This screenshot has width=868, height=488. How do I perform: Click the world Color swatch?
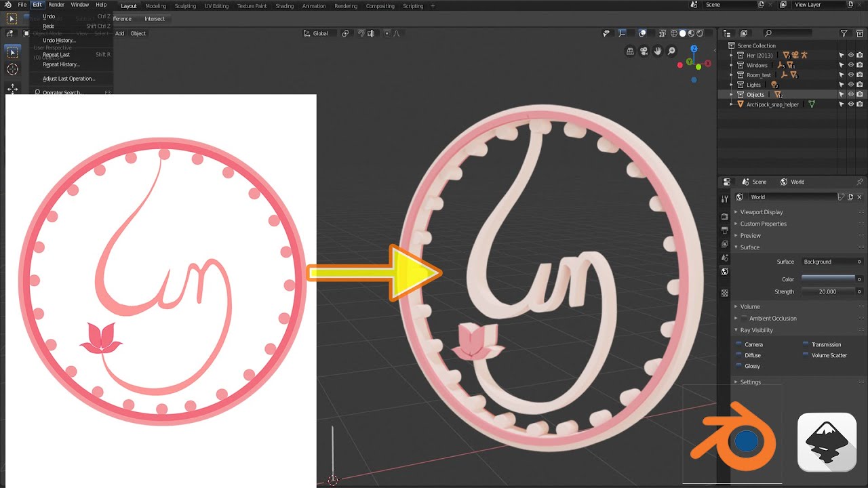pos(828,279)
